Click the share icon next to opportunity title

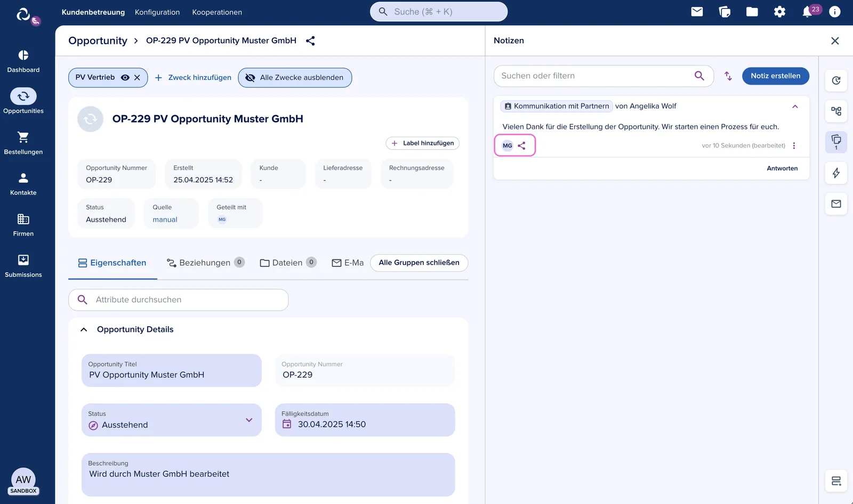pos(310,40)
